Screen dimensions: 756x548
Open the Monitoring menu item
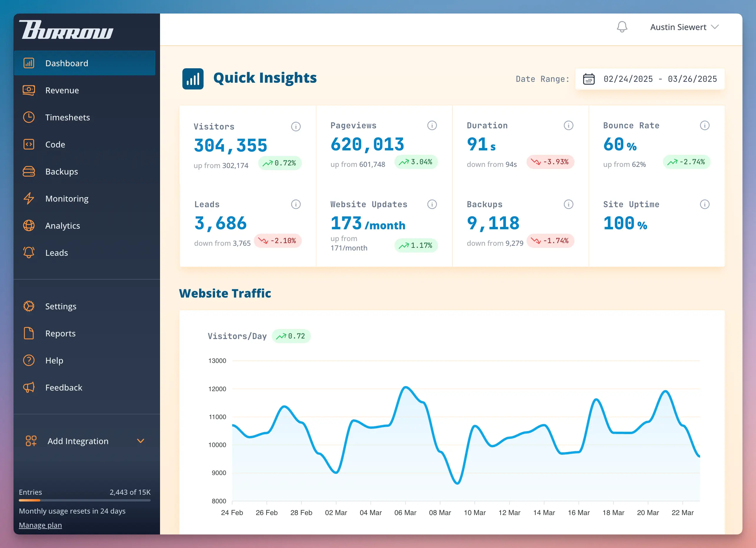85,198
